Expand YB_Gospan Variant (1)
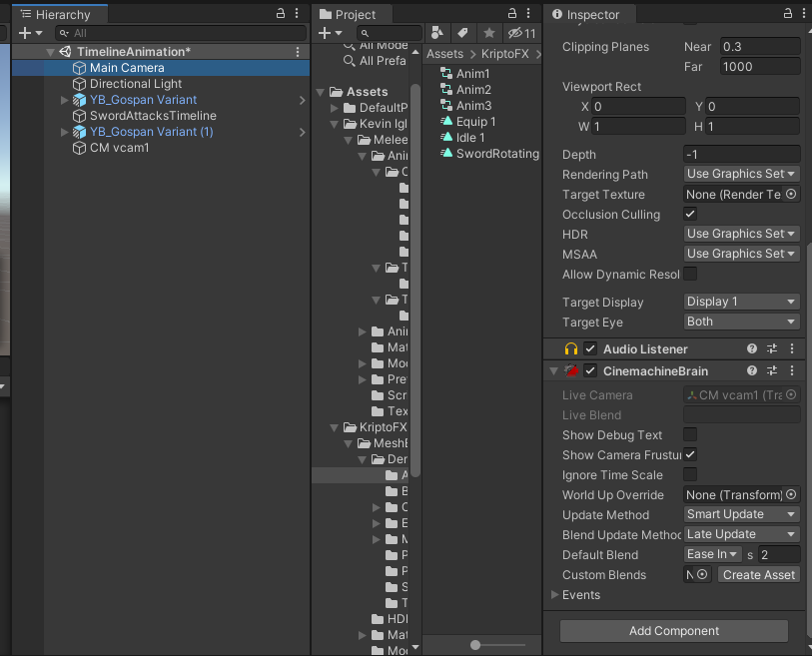The height and width of the screenshot is (656, 812). click(x=64, y=132)
